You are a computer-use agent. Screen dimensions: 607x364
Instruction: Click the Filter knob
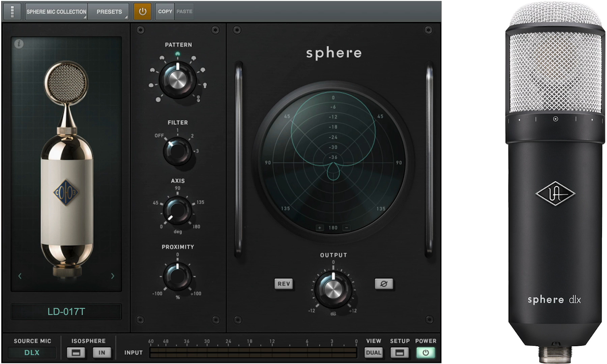click(177, 151)
